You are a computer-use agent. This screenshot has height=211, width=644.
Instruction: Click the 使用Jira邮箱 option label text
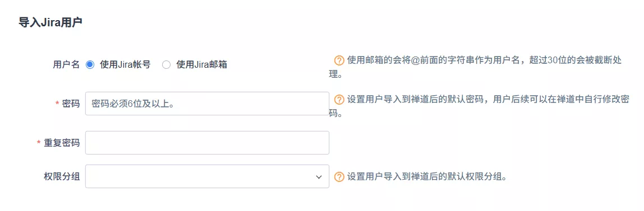[x=201, y=64]
